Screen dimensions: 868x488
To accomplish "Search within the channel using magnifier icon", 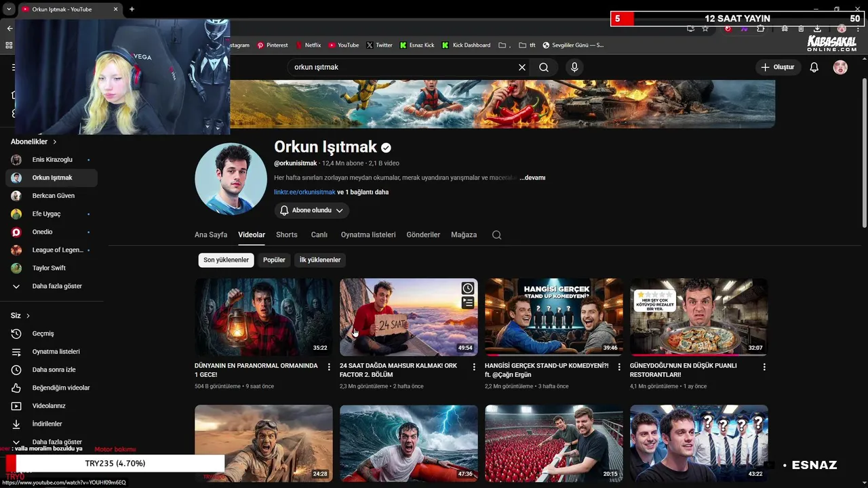I will [x=496, y=235].
